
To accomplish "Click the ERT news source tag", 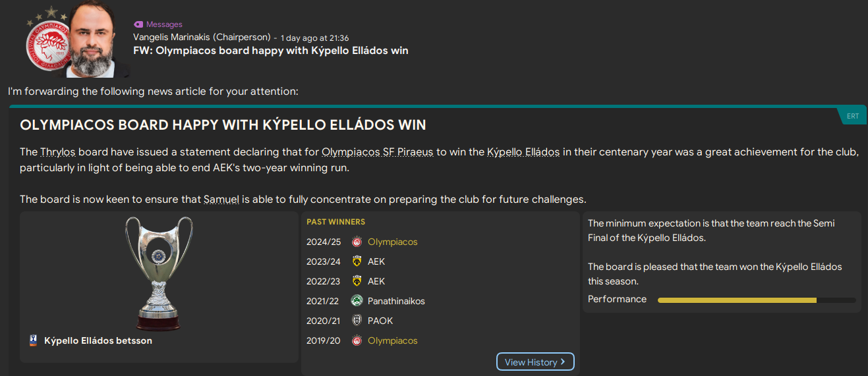I will (x=853, y=116).
